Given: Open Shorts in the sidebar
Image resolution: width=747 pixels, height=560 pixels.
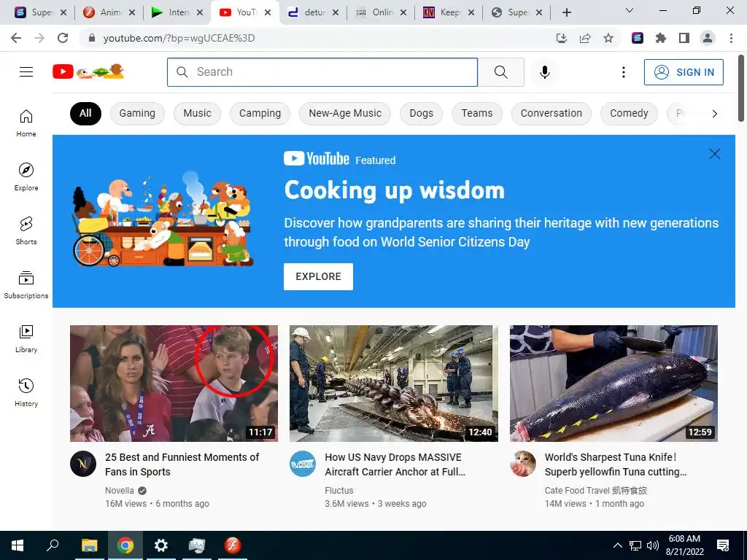Looking at the screenshot, I should 26,230.
